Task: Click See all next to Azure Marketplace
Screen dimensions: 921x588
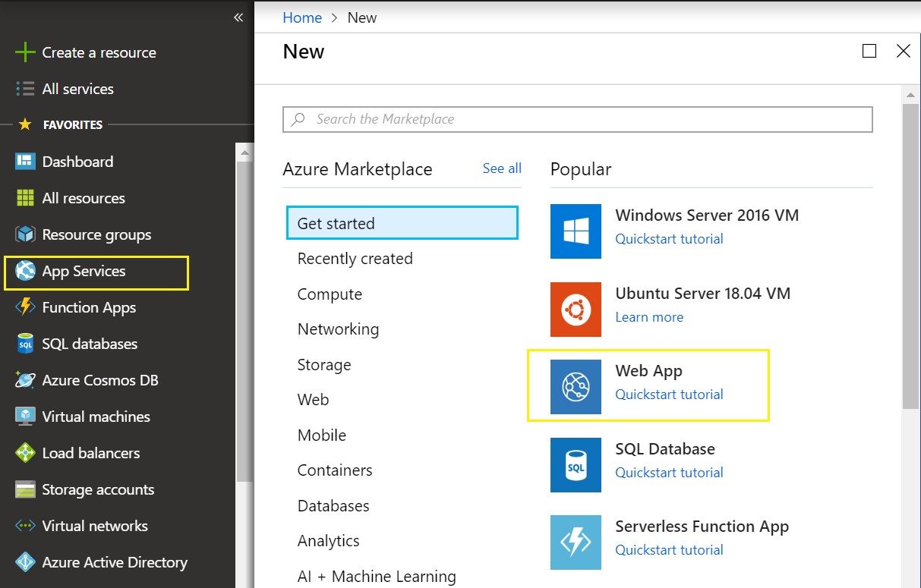Action: tap(501, 168)
